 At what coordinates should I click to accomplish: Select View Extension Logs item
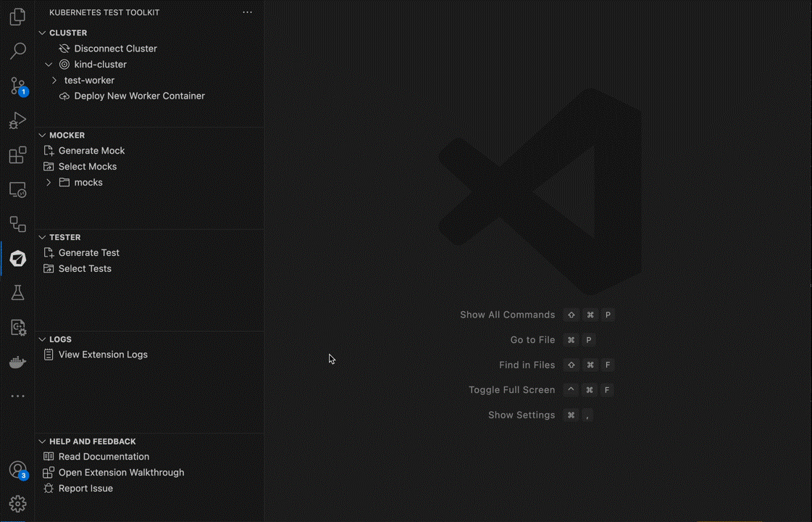click(x=103, y=355)
